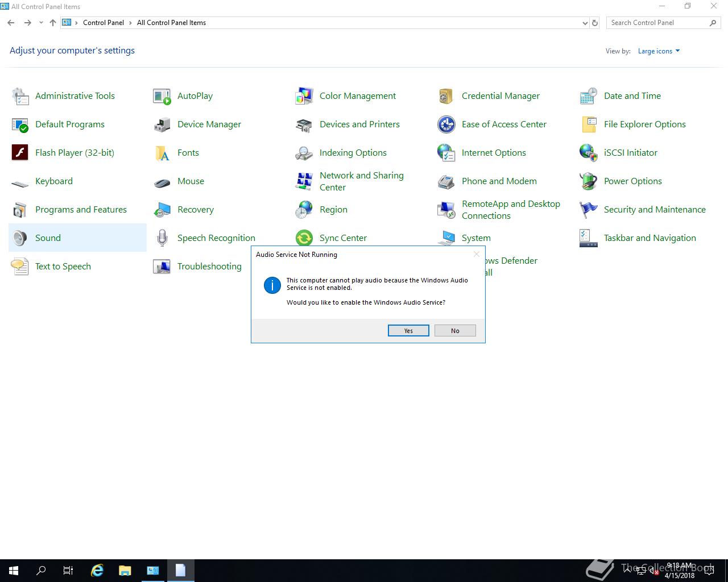Expand the address bar history dropdown

[x=585, y=23]
